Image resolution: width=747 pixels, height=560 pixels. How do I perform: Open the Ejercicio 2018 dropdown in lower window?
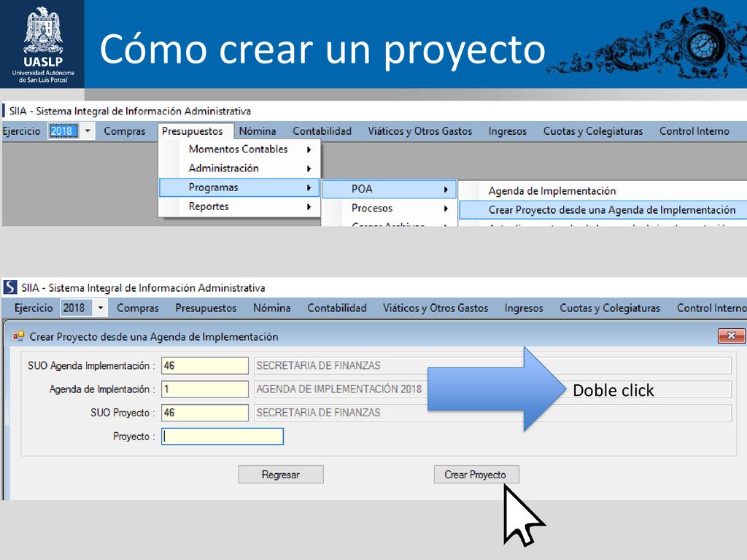[x=101, y=308]
